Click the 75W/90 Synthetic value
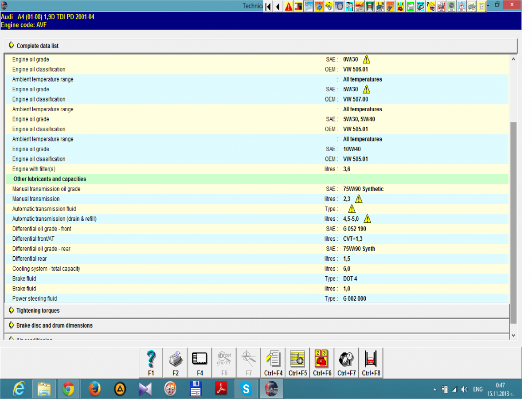 (364, 189)
